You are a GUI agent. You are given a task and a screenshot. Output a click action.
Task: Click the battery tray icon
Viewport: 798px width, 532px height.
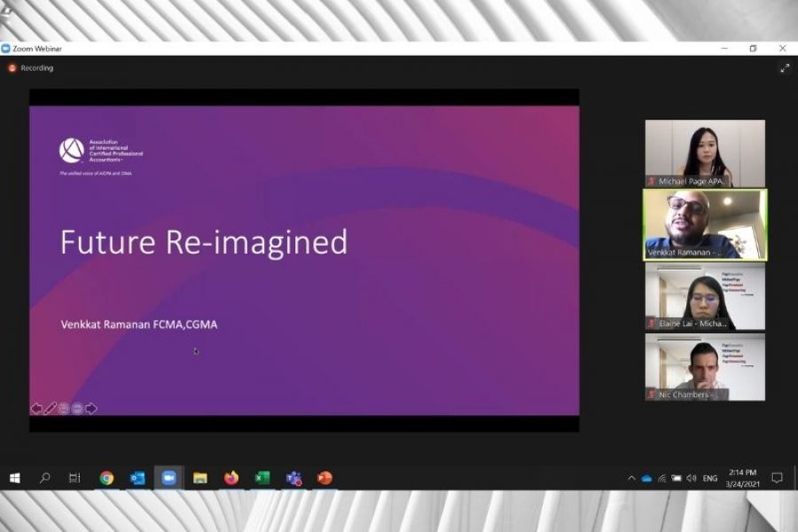[677, 478]
